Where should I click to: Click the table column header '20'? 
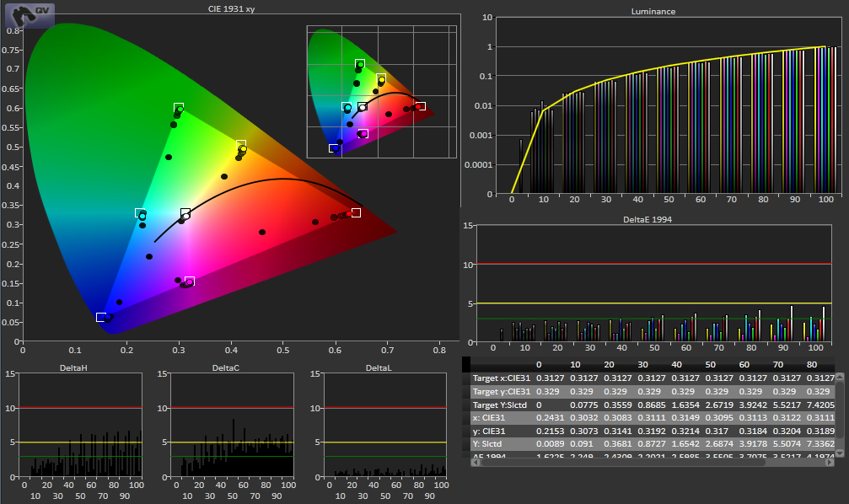609,364
